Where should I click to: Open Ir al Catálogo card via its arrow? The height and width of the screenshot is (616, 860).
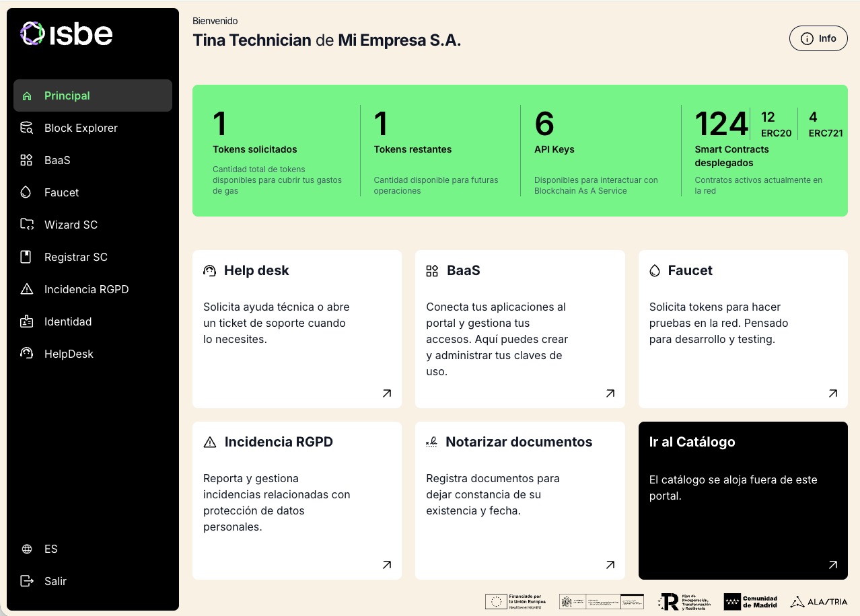[x=833, y=565]
